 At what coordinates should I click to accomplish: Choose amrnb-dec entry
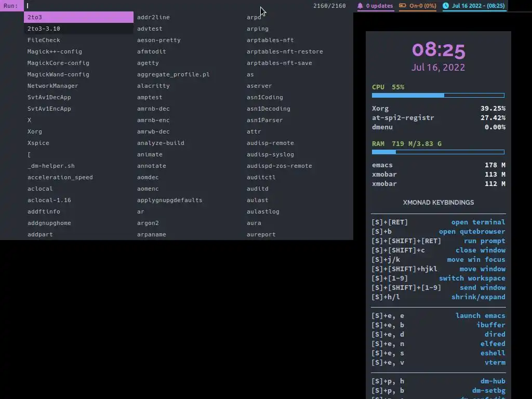point(153,109)
